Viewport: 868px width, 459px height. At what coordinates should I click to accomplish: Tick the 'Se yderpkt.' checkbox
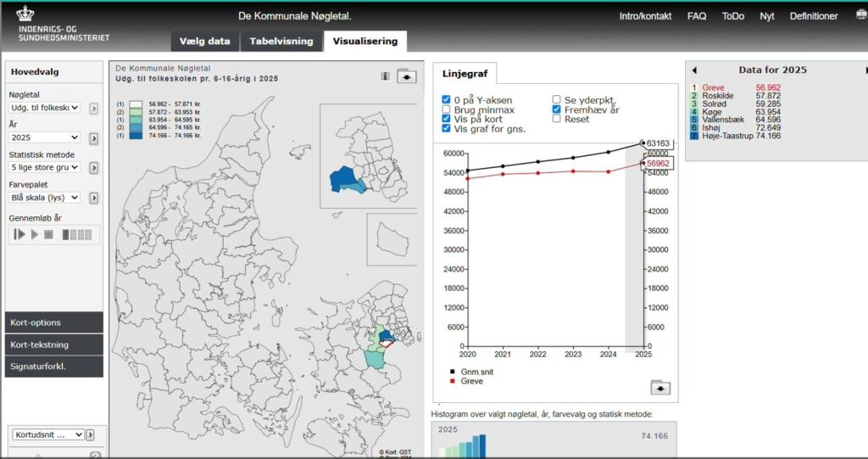(x=557, y=99)
